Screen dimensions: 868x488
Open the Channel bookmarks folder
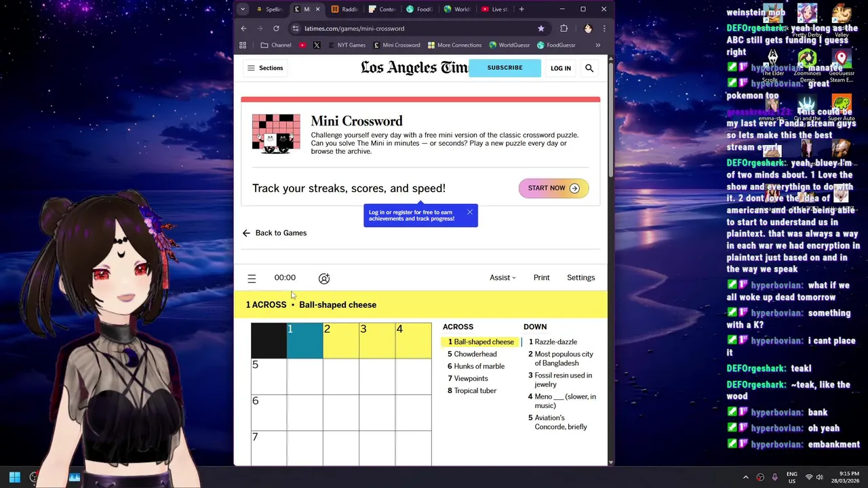coord(276,45)
